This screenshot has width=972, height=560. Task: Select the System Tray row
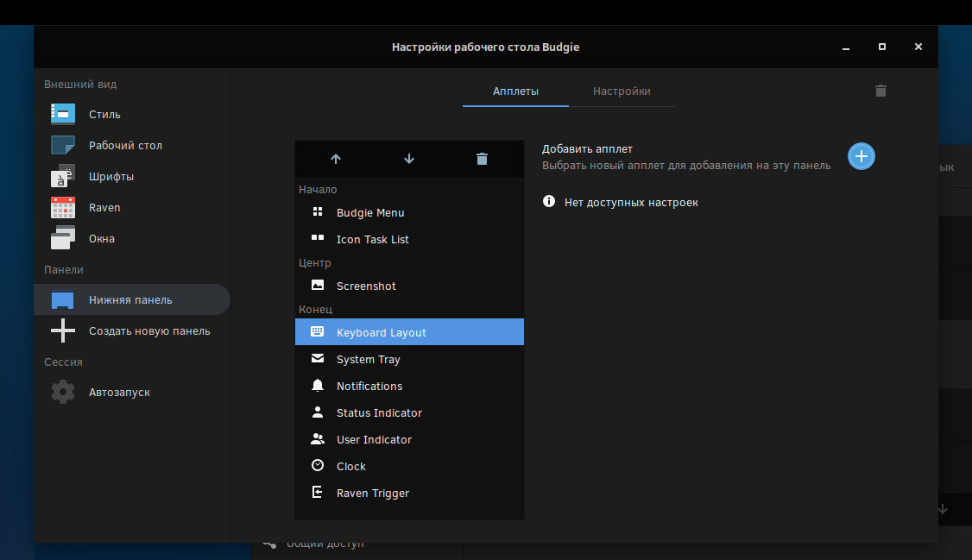point(409,359)
